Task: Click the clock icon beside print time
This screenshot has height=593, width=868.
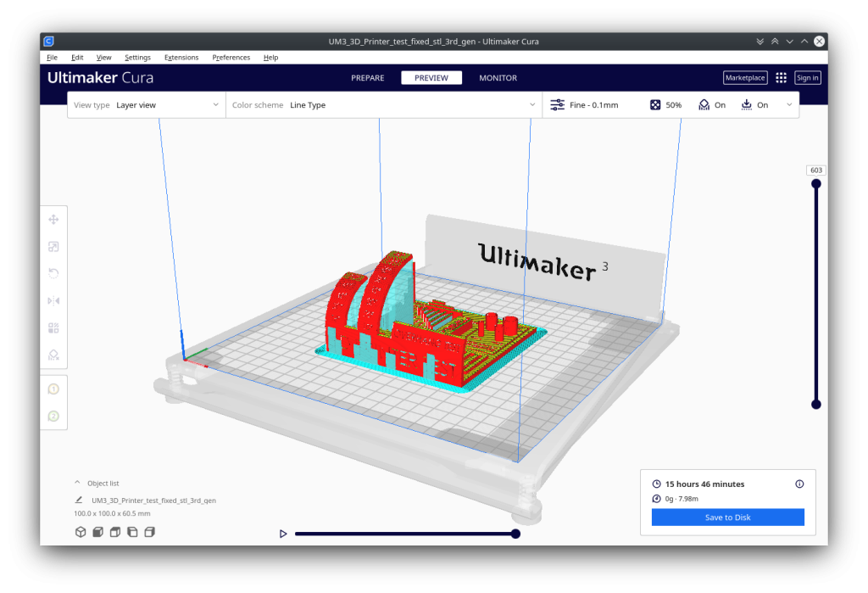Action: click(657, 484)
